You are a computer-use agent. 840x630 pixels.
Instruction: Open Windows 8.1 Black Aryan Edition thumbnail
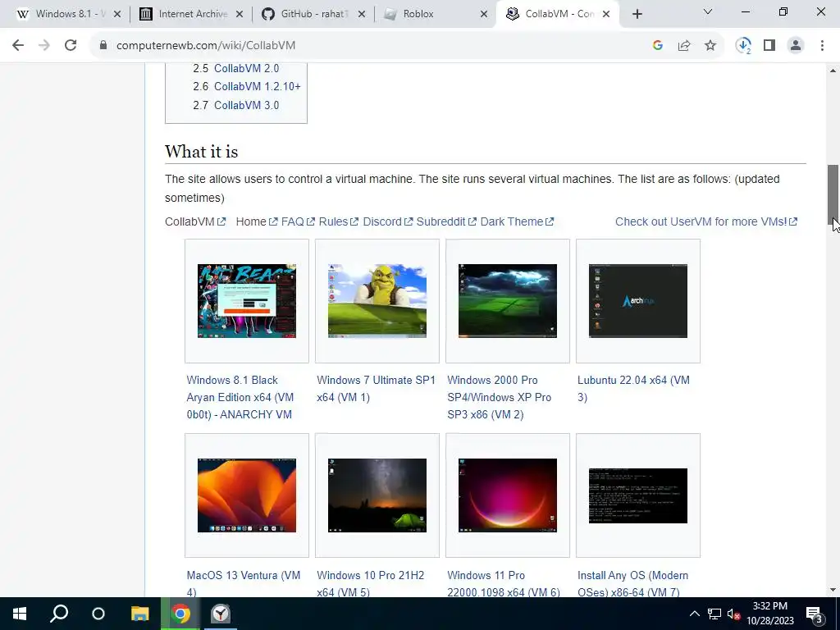[246, 300]
